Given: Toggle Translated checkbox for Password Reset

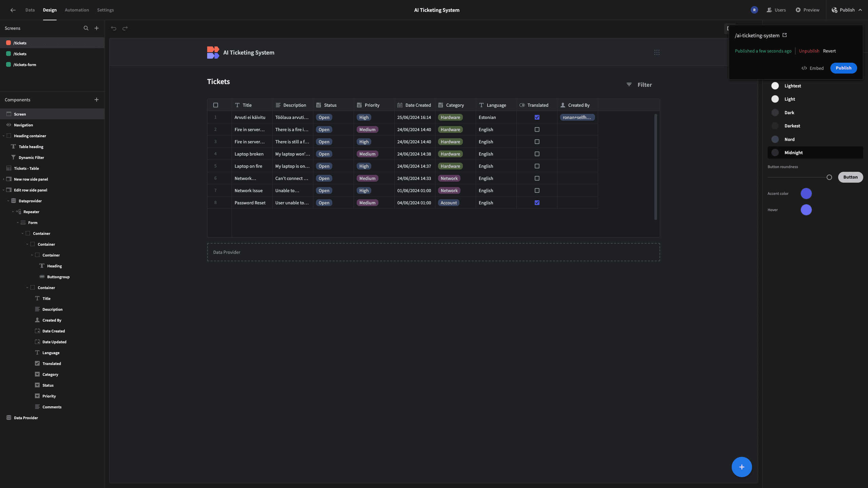Looking at the screenshot, I should 537,203.
